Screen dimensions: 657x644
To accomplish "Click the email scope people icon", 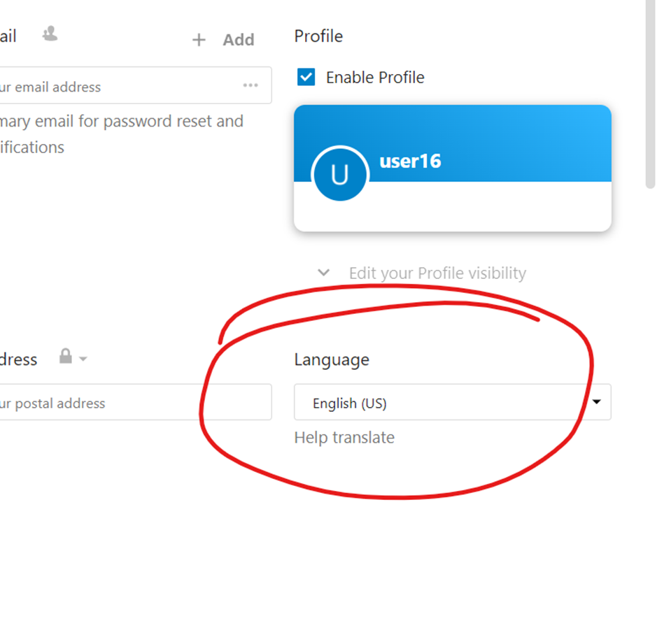I will tap(50, 34).
